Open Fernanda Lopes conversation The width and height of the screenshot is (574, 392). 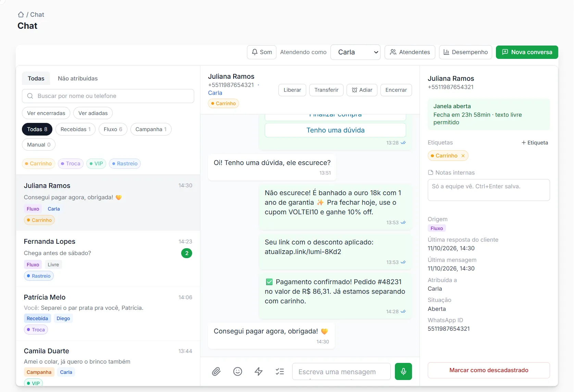[x=108, y=259]
